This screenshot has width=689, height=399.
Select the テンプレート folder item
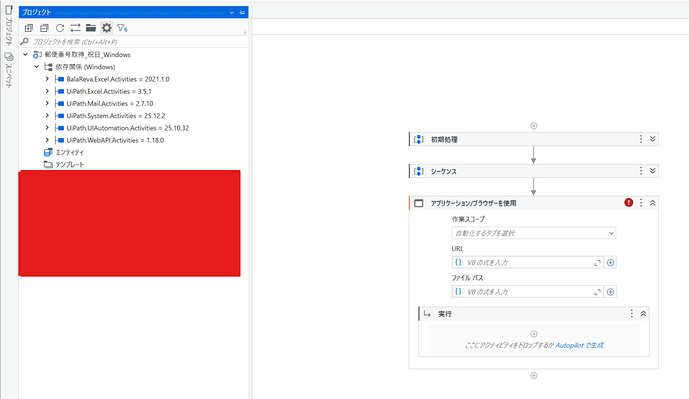point(69,165)
